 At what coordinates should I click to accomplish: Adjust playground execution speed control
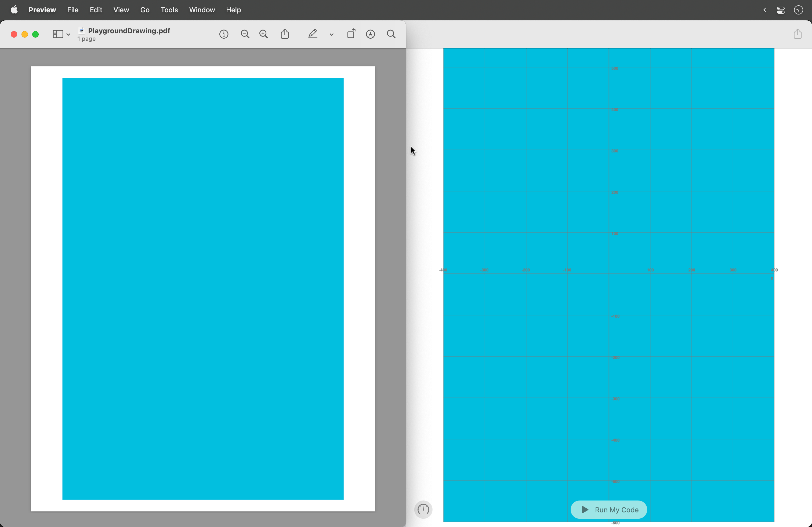tap(423, 510)
